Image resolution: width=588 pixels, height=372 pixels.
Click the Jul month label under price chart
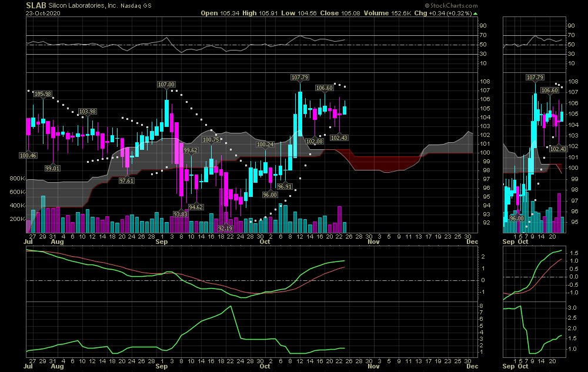coord(28,242)
